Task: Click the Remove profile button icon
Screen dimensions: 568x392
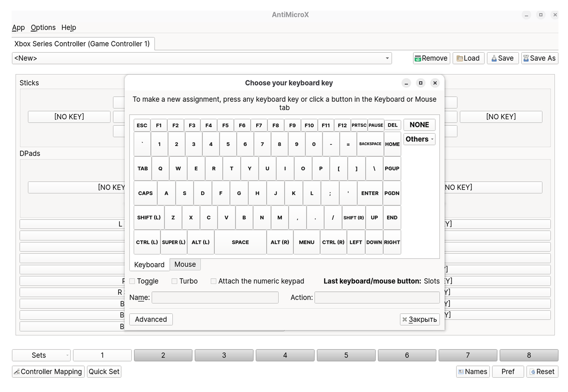Action: click(x=418, y=59)
